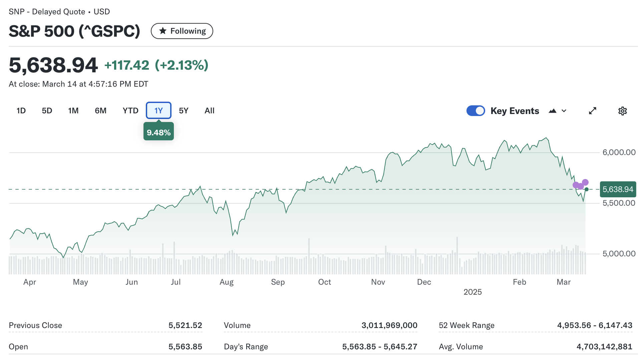Show the All time range
The image size is (644, 358).
tap(210, 111)
